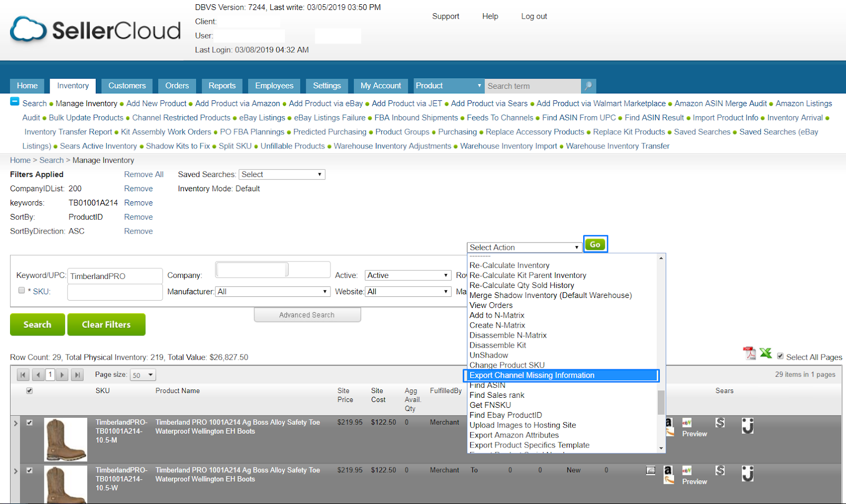Uncheck the 10.5-W product row checkbox
846x504 pixels.
(x=30, y=470)
